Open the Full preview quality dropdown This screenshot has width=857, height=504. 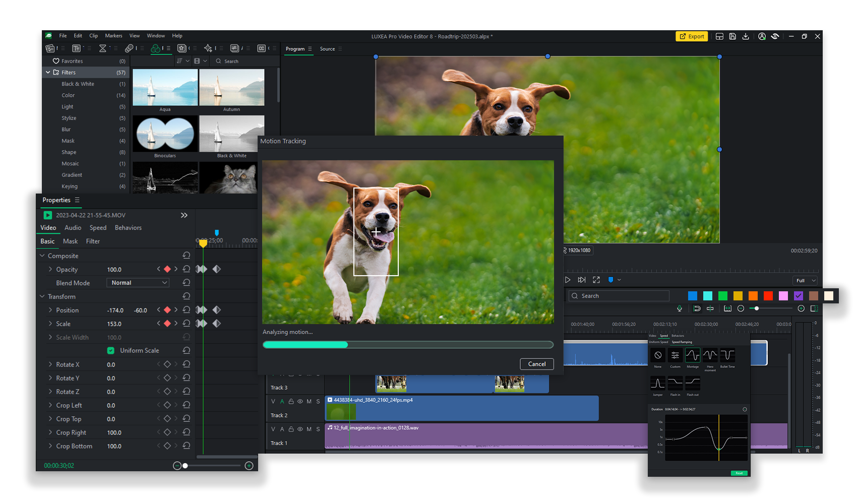click(806, 281)
